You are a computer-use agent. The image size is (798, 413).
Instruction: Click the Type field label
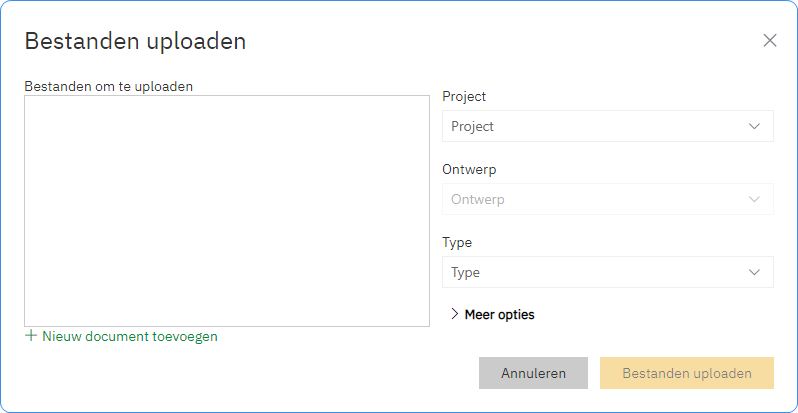coord(457,243)
